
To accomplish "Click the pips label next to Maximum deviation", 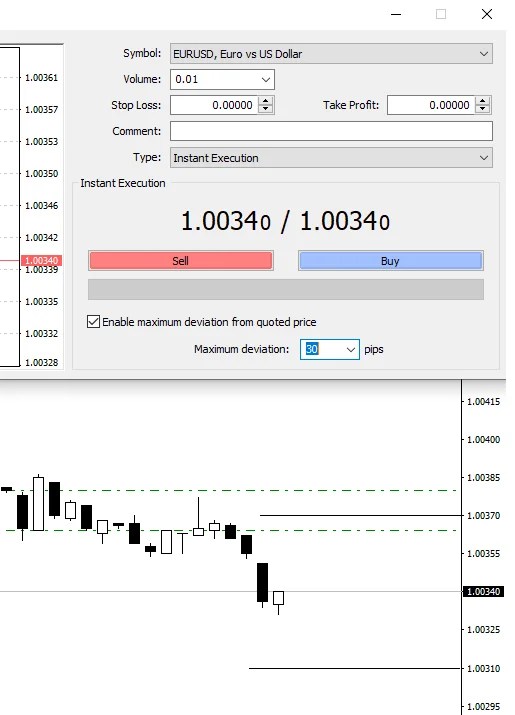I will coord(374,350).
